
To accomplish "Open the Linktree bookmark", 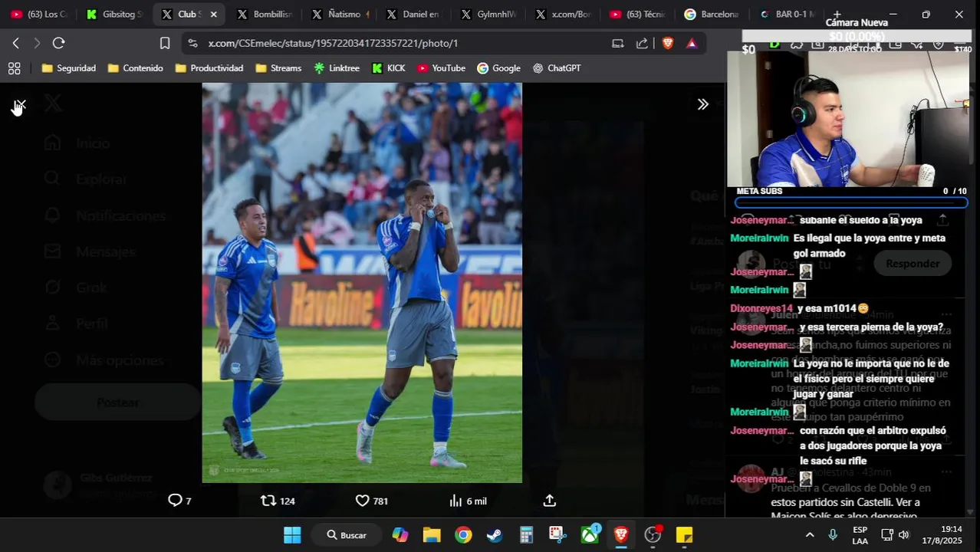I will coord(337,68).
